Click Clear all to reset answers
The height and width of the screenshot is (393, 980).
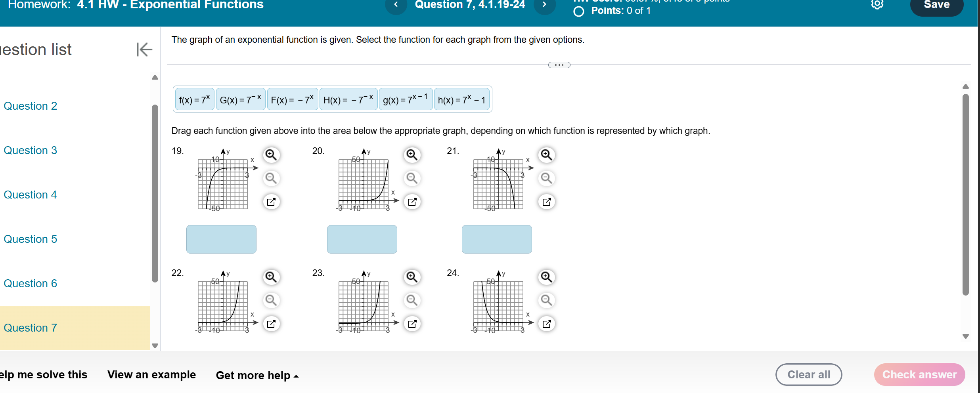[x=808, y=374]
